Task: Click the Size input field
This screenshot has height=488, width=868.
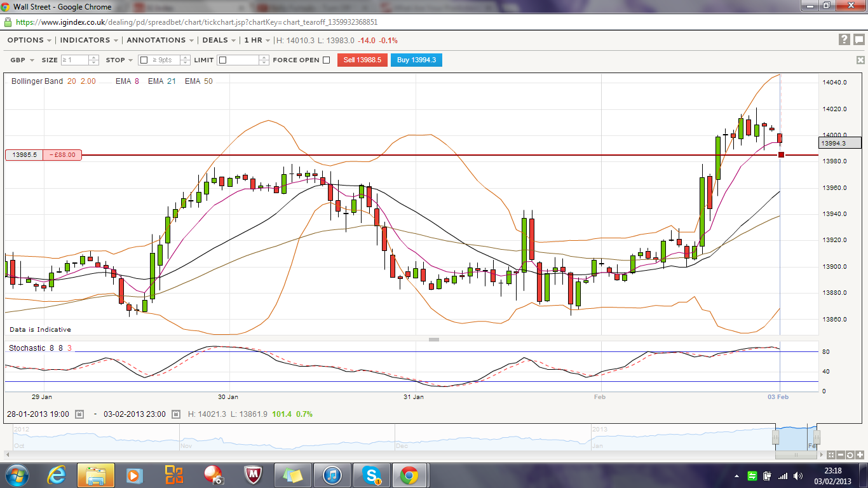Action: pos(76,60)
